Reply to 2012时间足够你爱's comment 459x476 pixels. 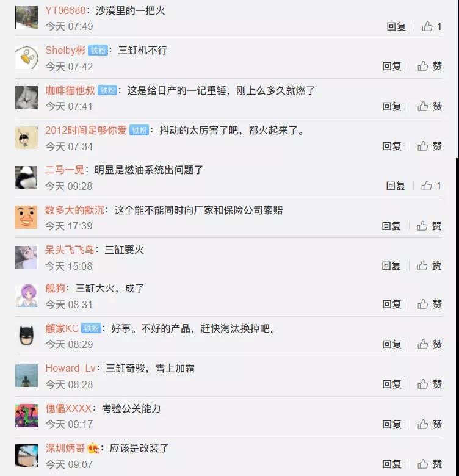(392, 146)
